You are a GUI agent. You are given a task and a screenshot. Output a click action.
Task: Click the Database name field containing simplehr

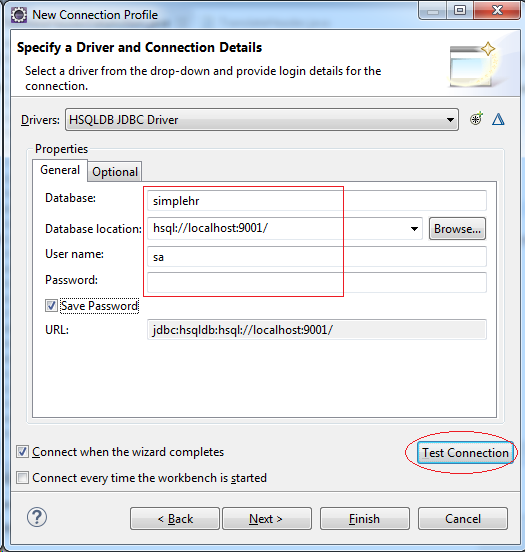point(317,201)
